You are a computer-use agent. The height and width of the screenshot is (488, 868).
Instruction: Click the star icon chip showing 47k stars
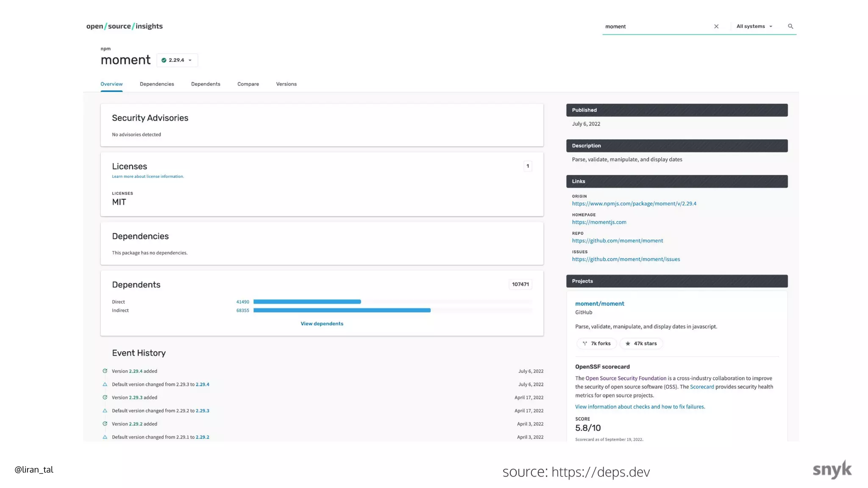click(x=641, y=344)
